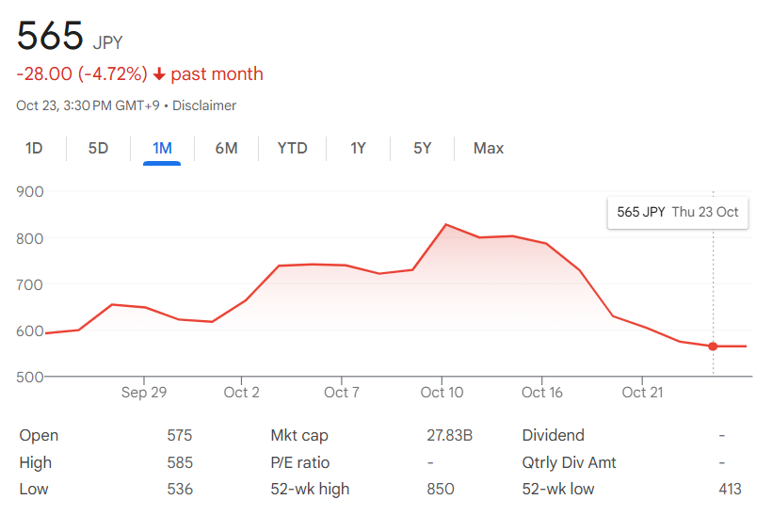Click the Oct 21 axis label

642,393
